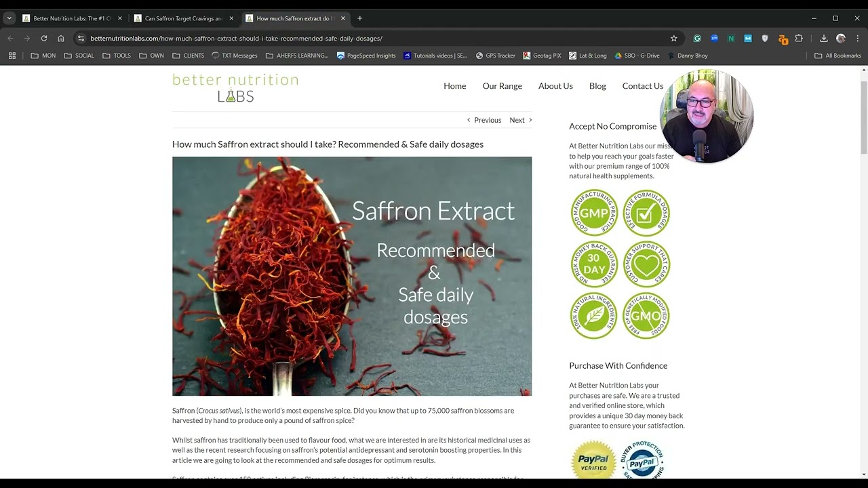This screenshot has width=868, height=488.
Task: Open a new browser tab
Action: (360, 18)
